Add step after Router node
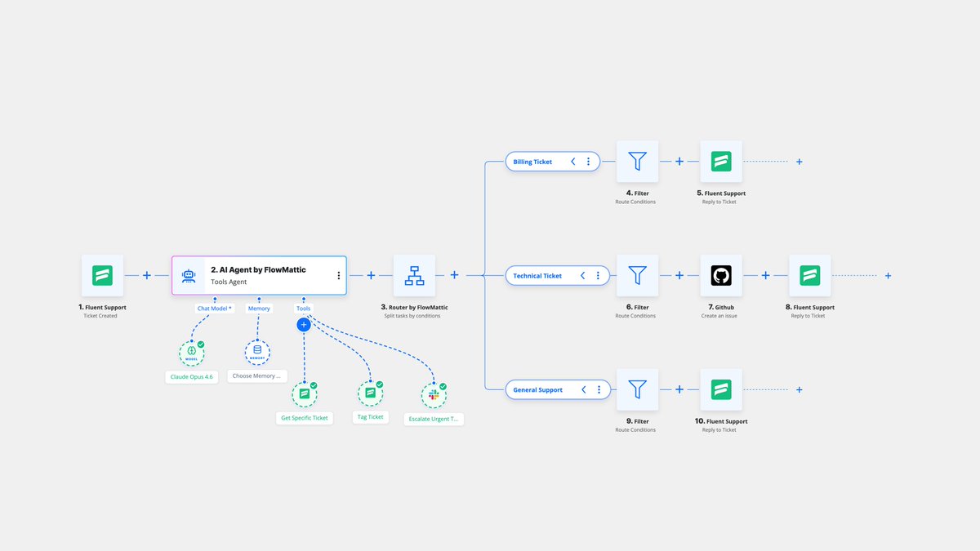980x551 pixels. (454, 276)
